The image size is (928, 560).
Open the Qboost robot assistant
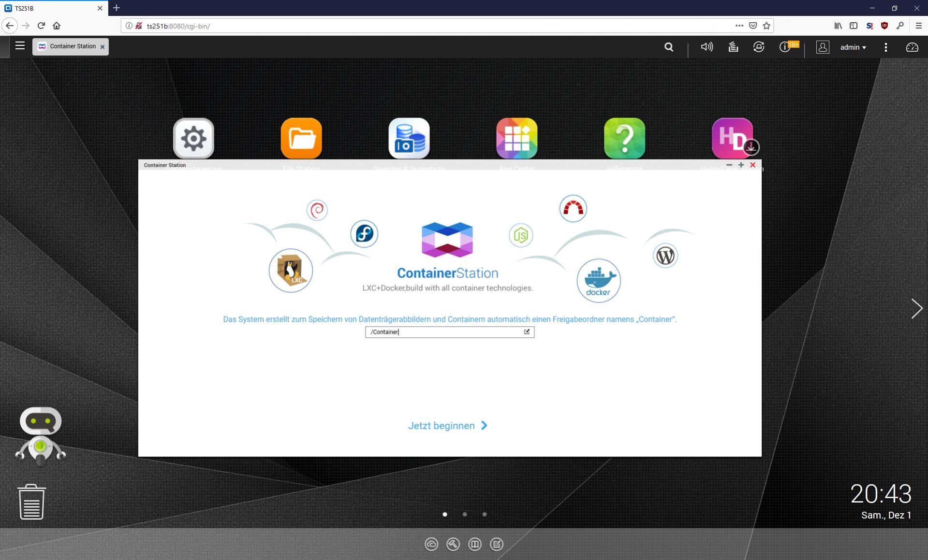point(41,436)
